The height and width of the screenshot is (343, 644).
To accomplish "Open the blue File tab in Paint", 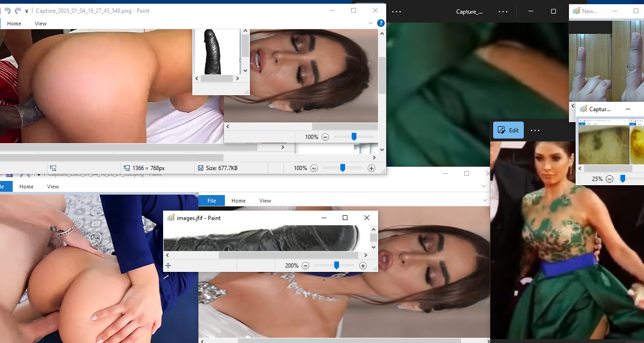I will pos(212,201).
